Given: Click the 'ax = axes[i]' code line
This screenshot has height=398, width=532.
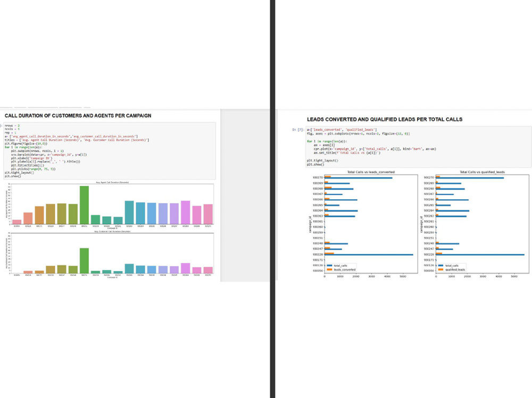Looking at the screenshot, I should [324, 145].
